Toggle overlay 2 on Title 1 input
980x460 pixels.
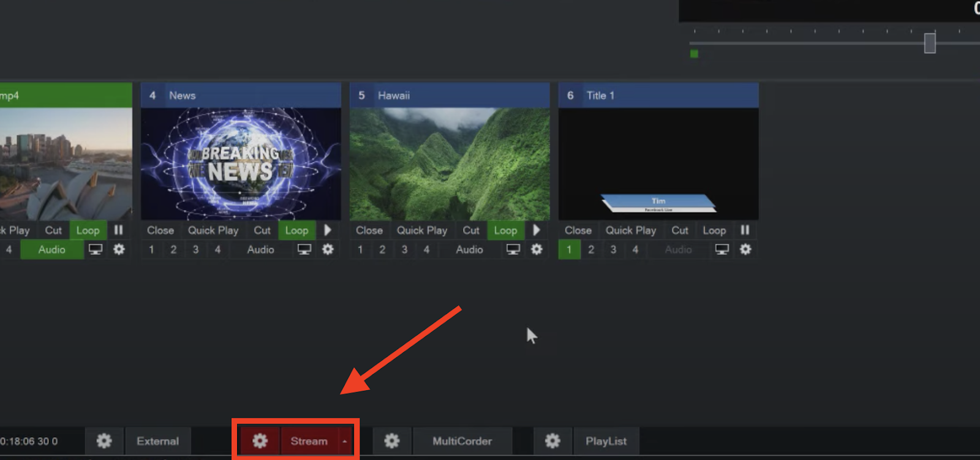tap(591, 249)
